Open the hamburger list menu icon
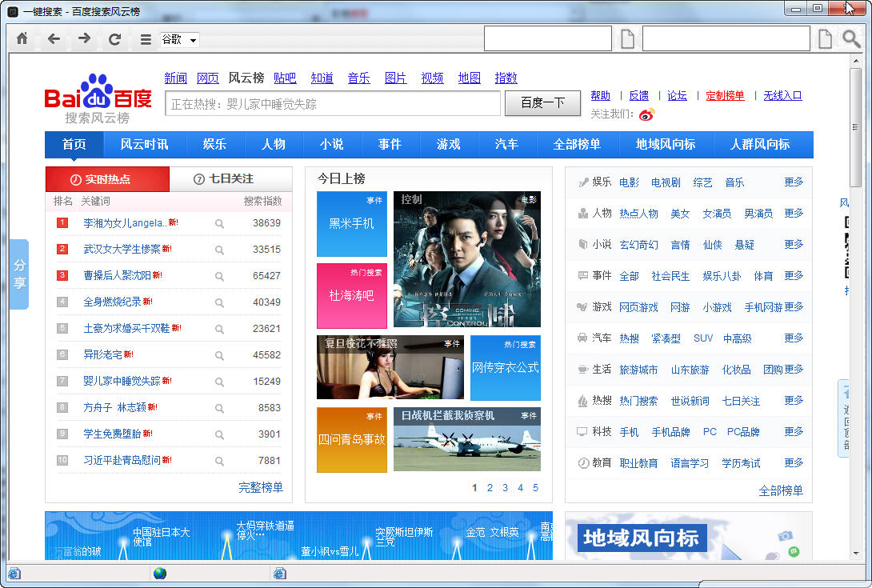The width and height of the screenshot is (872, 588). (146, 39)
